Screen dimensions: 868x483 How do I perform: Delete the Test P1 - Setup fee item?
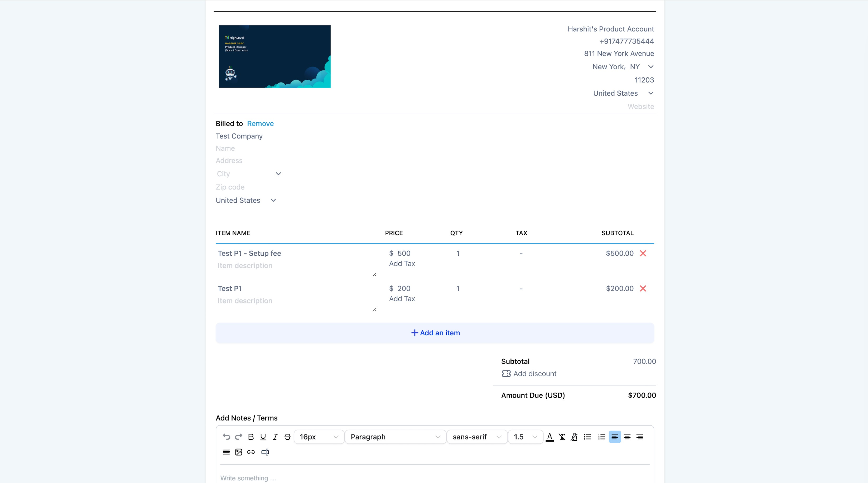643,253
